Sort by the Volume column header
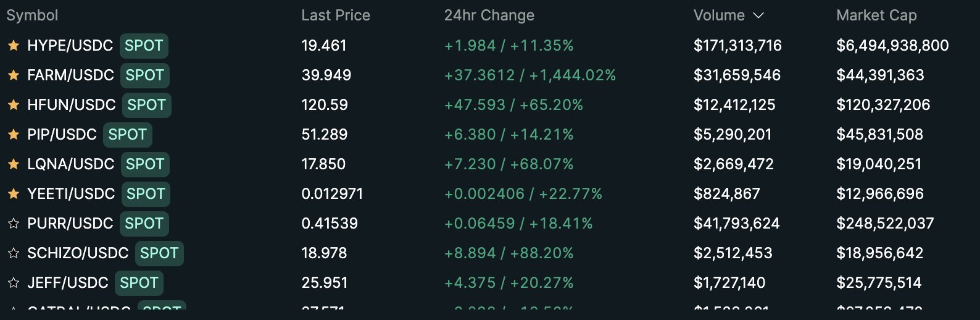Viewport: 980px width, 320px height. point(719,15)
